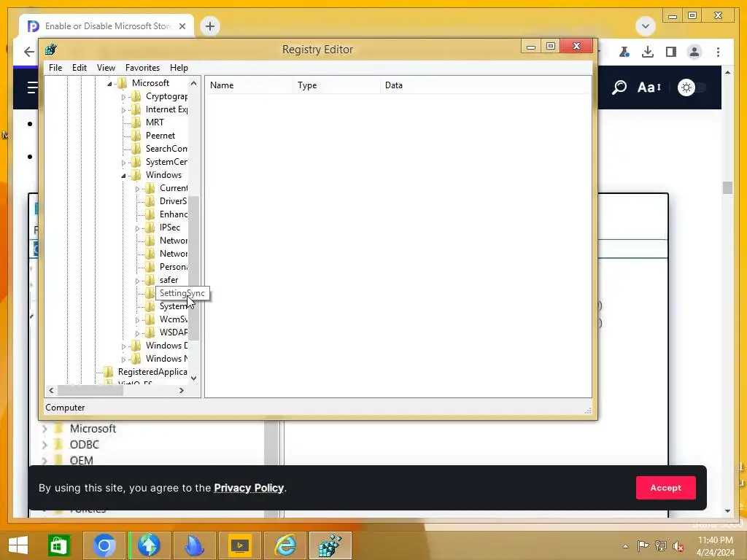Toggle the browser side panel
The image size is (747, 560).
671,52
